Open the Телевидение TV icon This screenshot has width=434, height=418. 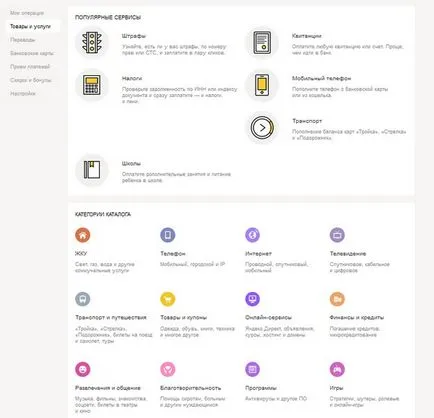coord(337,235)
